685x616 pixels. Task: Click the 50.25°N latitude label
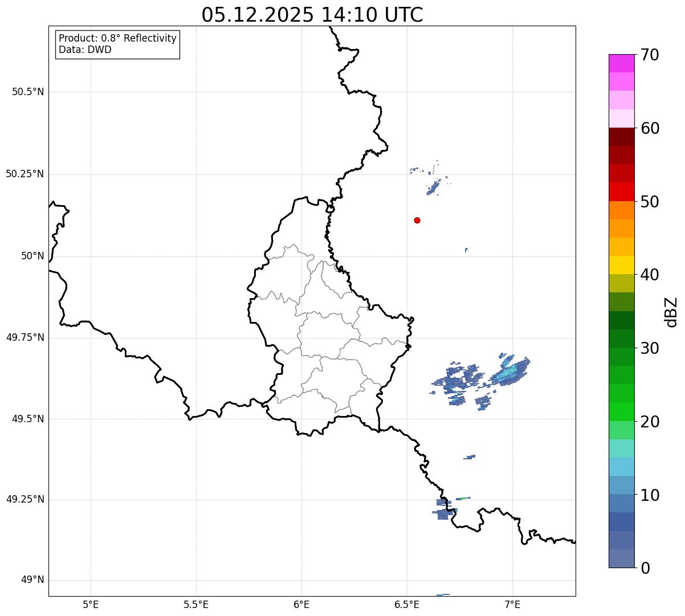coord(25,174)
